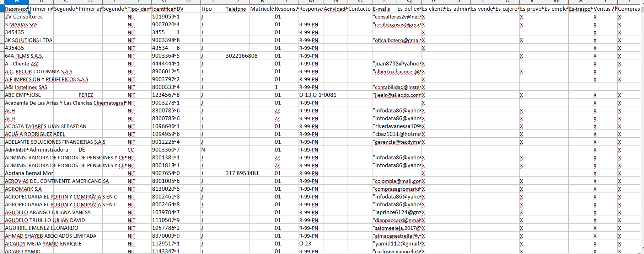This screenshot has height=254, width=644.
Task: Select the Contacto header cell
Action: pos(360,9)
